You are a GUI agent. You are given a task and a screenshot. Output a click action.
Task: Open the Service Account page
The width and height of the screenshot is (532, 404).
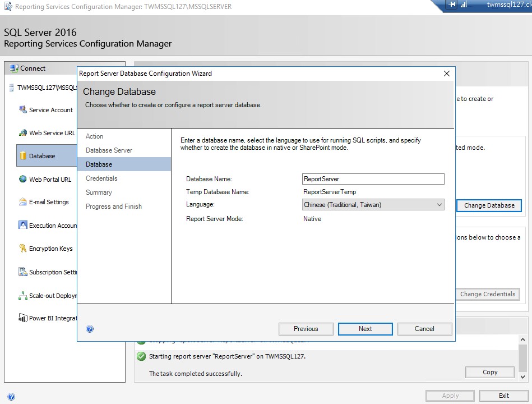(51, 110)
